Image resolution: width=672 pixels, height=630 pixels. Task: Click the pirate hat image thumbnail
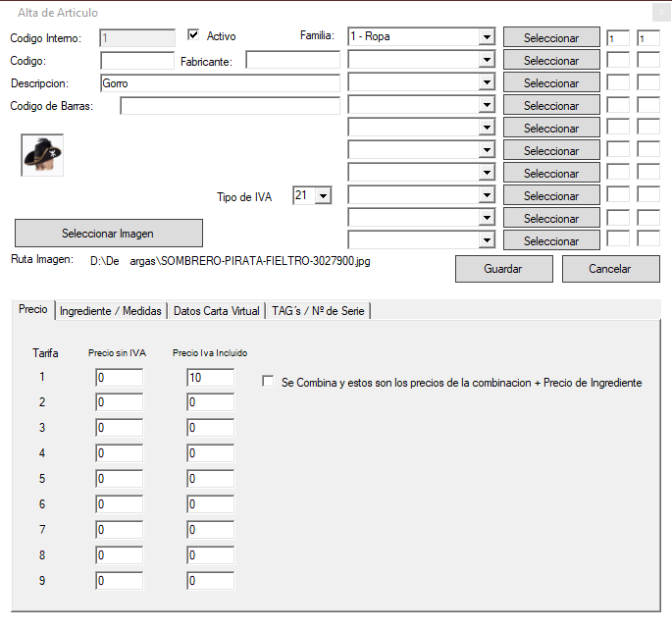(42, 155)
